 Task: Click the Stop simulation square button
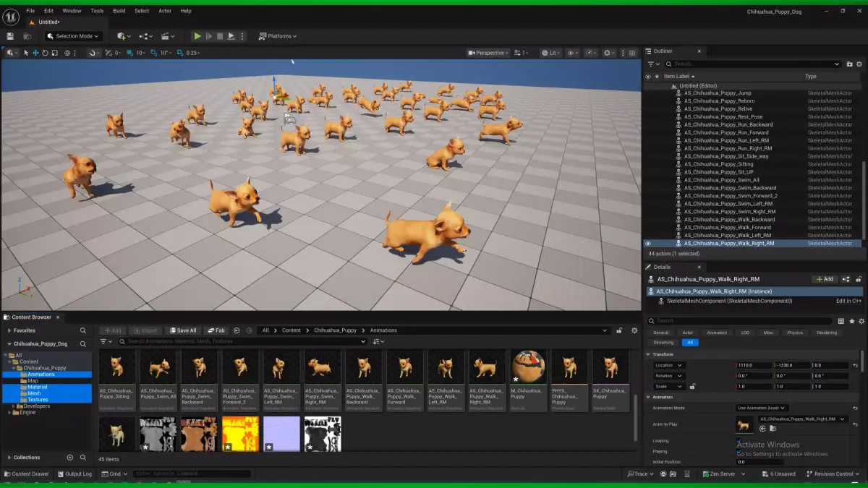click(x=220, y=36)
